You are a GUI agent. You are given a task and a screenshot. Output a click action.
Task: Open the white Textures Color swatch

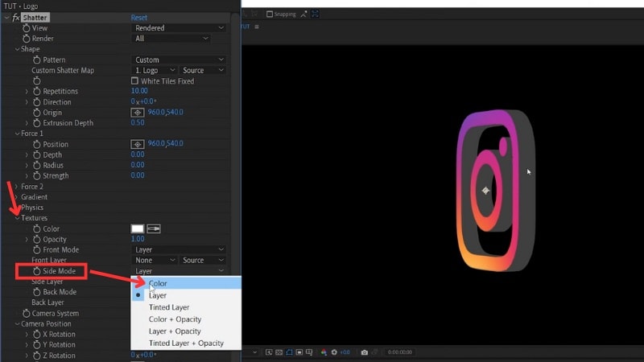point(137,228)
